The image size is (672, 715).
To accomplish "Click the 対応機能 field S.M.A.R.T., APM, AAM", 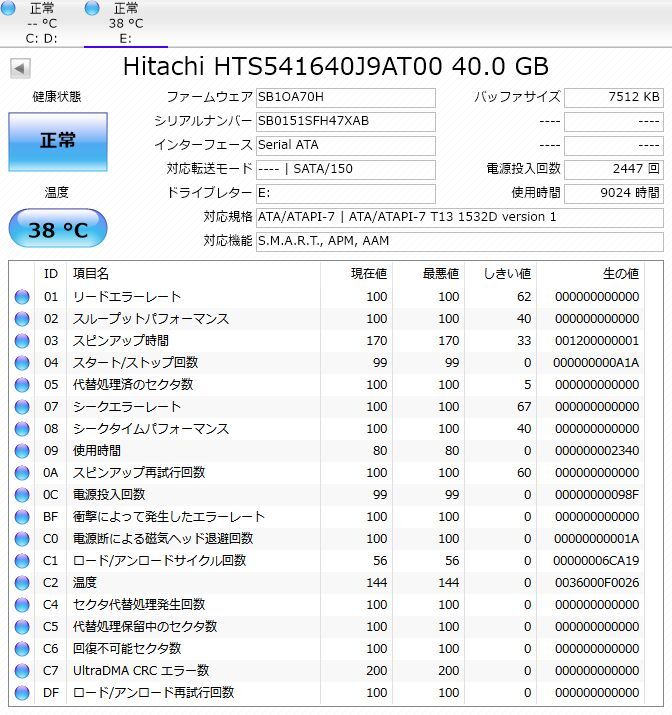I will click(x=460, y=241).
